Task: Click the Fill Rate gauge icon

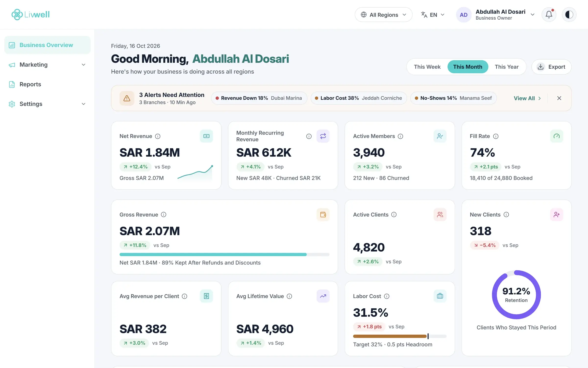Action: (556, 136)
